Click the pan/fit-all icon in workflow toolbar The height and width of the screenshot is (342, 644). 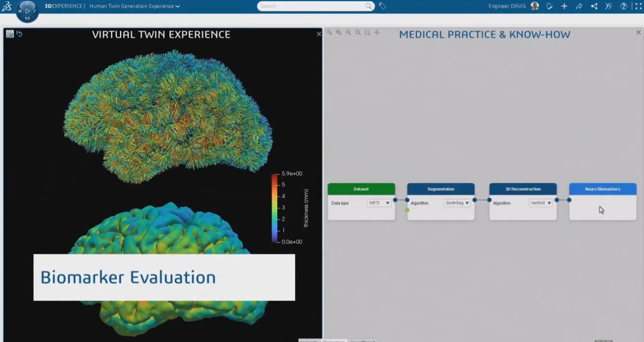point(377,32)
